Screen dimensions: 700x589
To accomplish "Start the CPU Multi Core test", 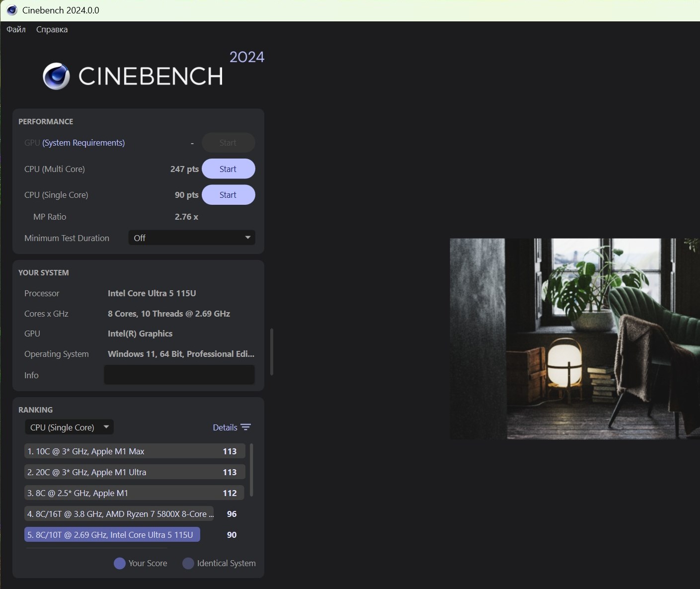I will (x=228, y=169).
